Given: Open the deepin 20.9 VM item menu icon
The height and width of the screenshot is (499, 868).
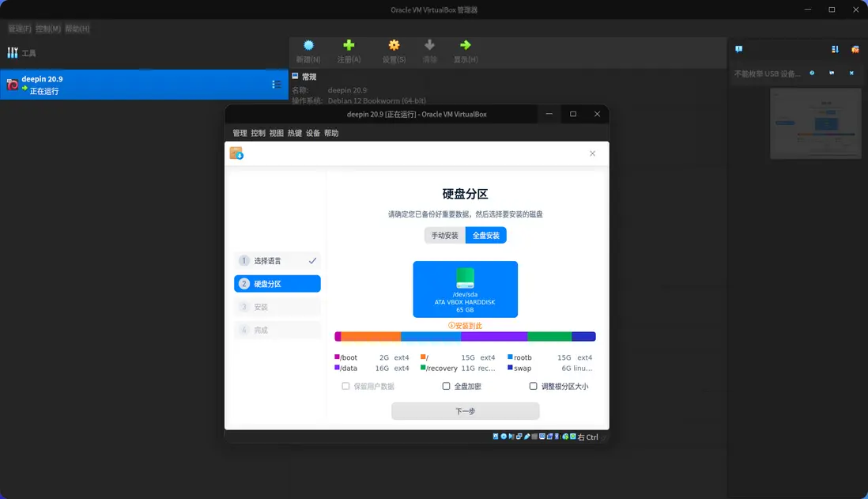Looking at the screenshot, I should tap(276, 84).
